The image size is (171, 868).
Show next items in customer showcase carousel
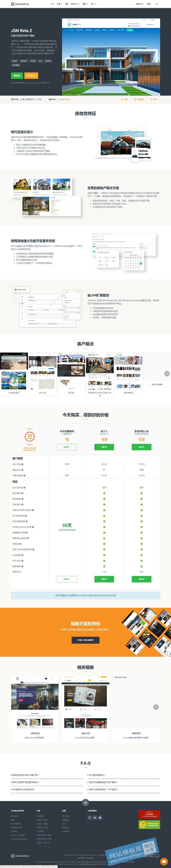tap(167, 373)
